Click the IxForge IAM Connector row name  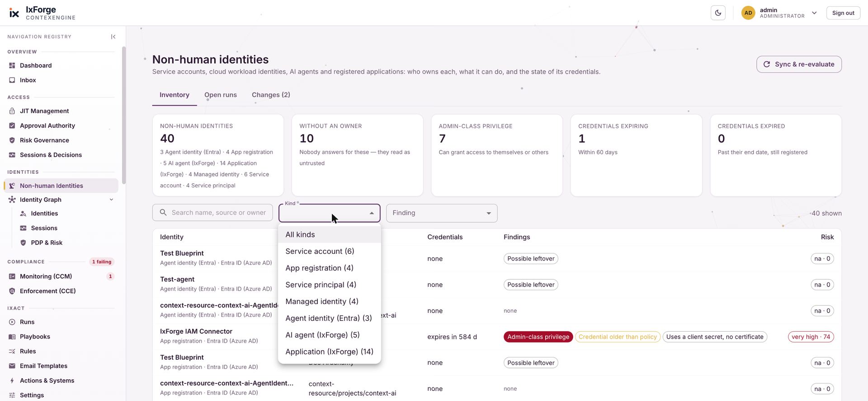196,331
